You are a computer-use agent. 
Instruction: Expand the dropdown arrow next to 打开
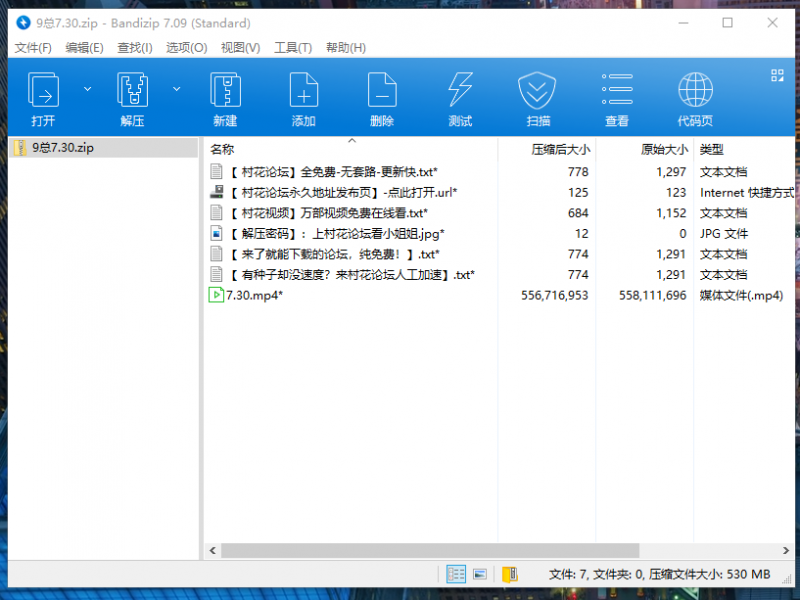click(x=87, y=89)
